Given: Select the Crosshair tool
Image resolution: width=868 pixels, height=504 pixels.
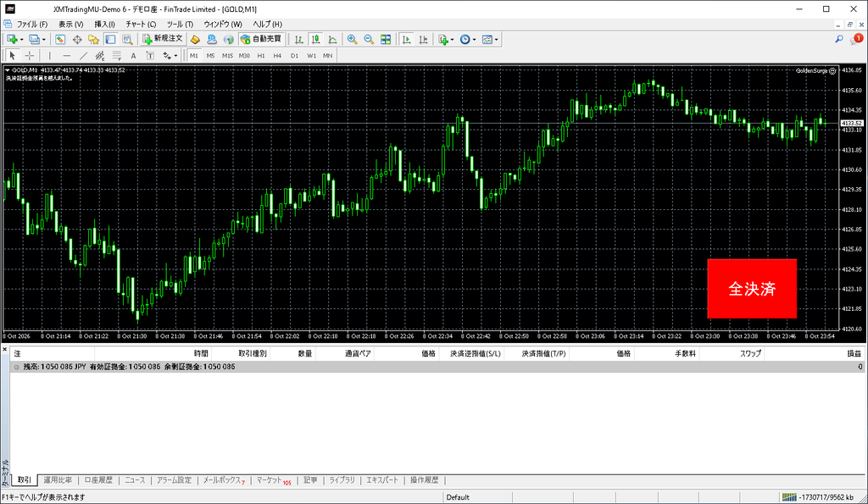Looking at the screenshot, I should 30,55.
